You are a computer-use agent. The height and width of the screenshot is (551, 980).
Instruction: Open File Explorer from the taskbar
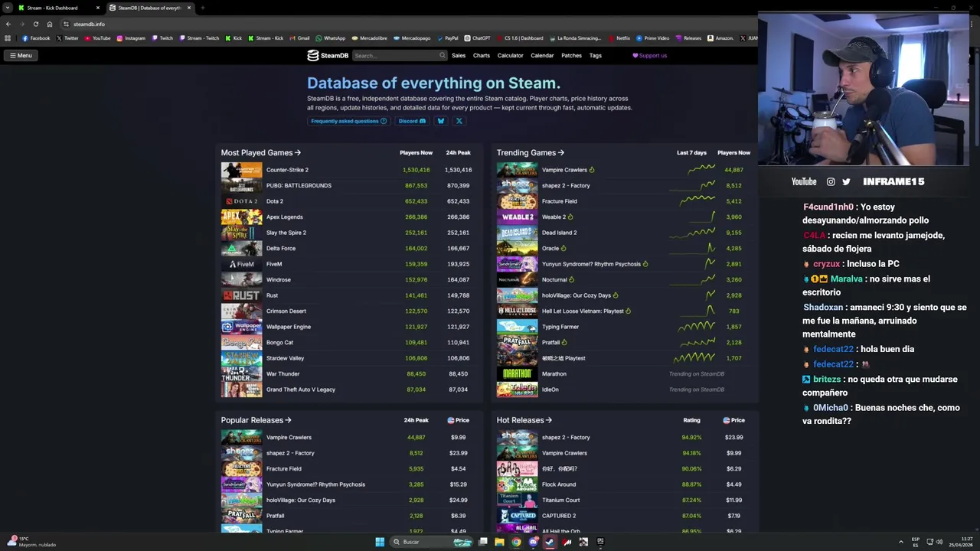tap(499, 542)
